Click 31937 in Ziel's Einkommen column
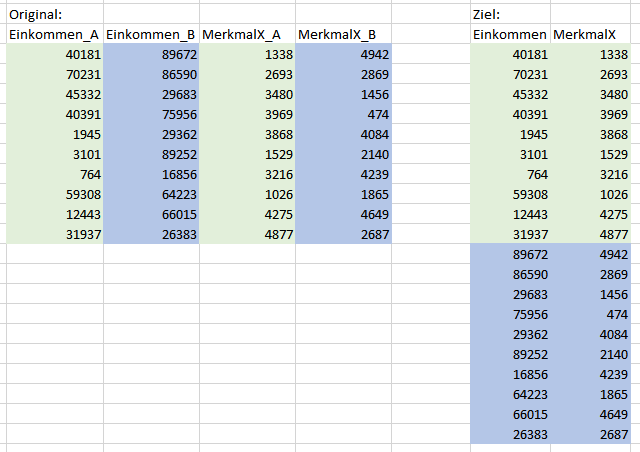This screenshot has width=640, height=452. [x=510, y=234]
